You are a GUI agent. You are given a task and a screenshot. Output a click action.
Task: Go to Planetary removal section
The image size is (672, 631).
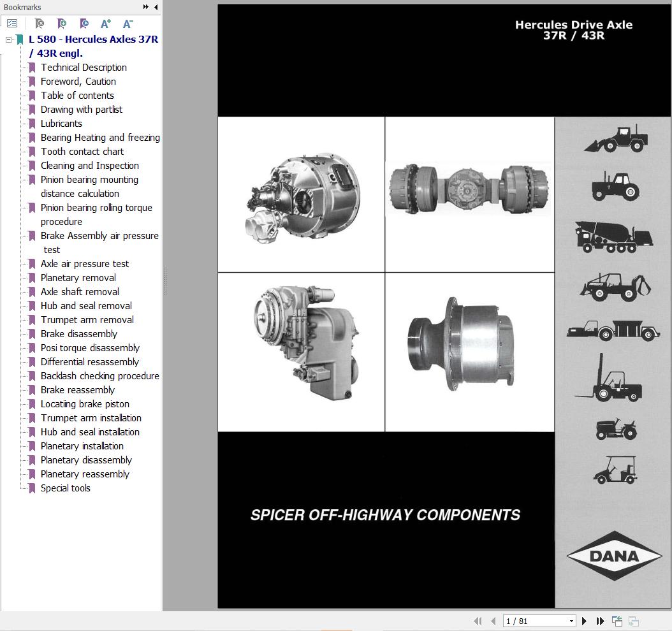coord(78,277)
